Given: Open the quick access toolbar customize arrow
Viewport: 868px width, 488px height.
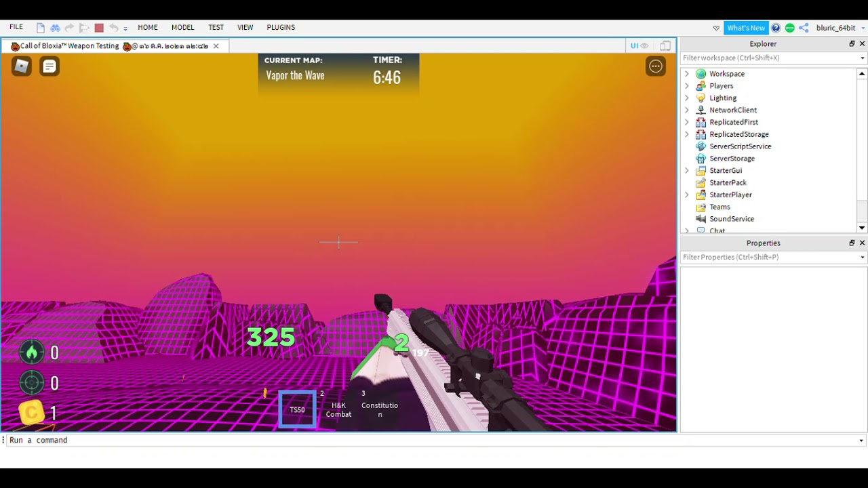Looking at the screenshot, I should point(125,28).
